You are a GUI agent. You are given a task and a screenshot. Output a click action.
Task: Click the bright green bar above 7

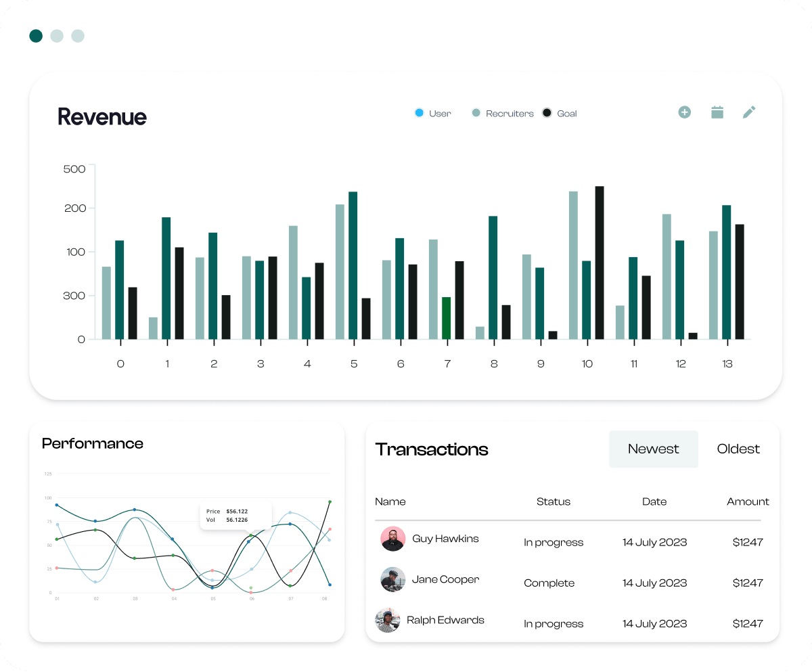pyautogui.click(x=447, y=318)
